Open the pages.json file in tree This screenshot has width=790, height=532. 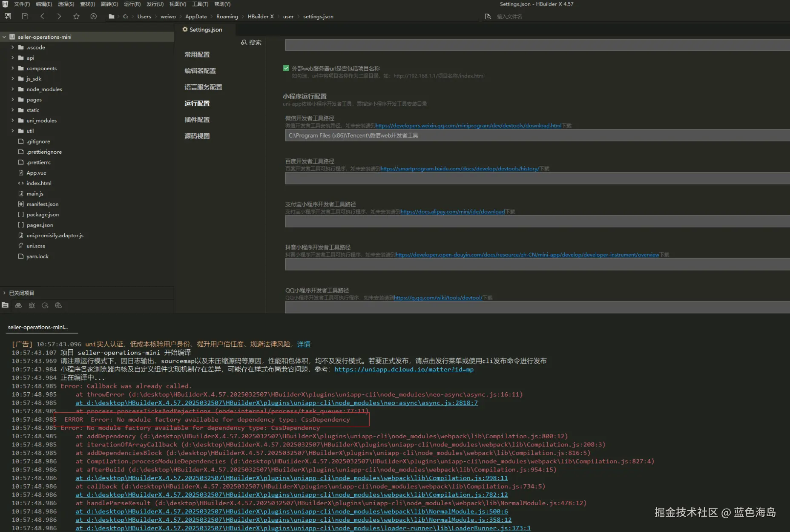tap(40, 225)
